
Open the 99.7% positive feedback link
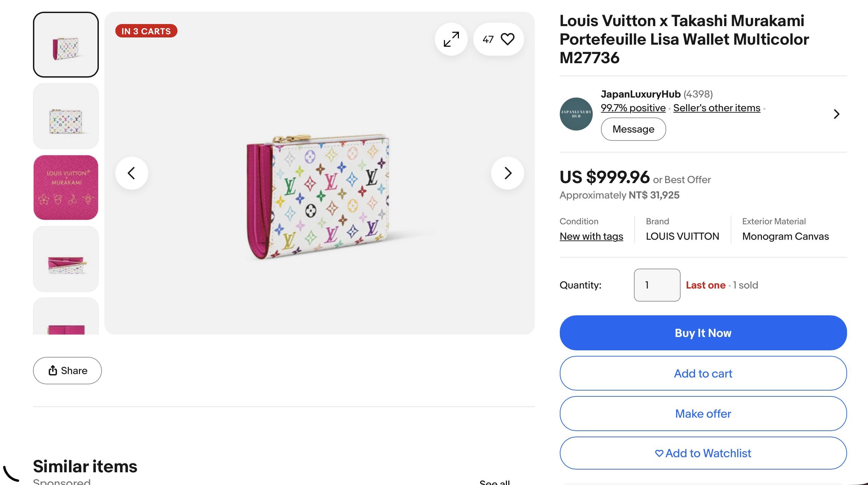point(633,108)
